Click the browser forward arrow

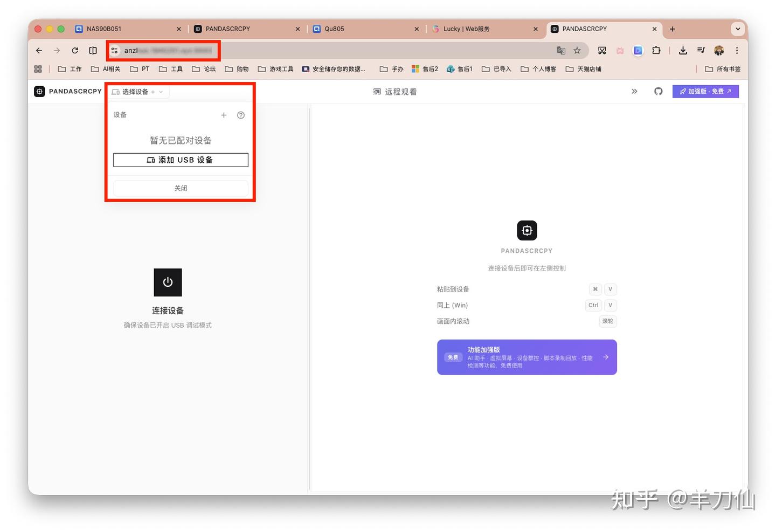coord(57,51)
